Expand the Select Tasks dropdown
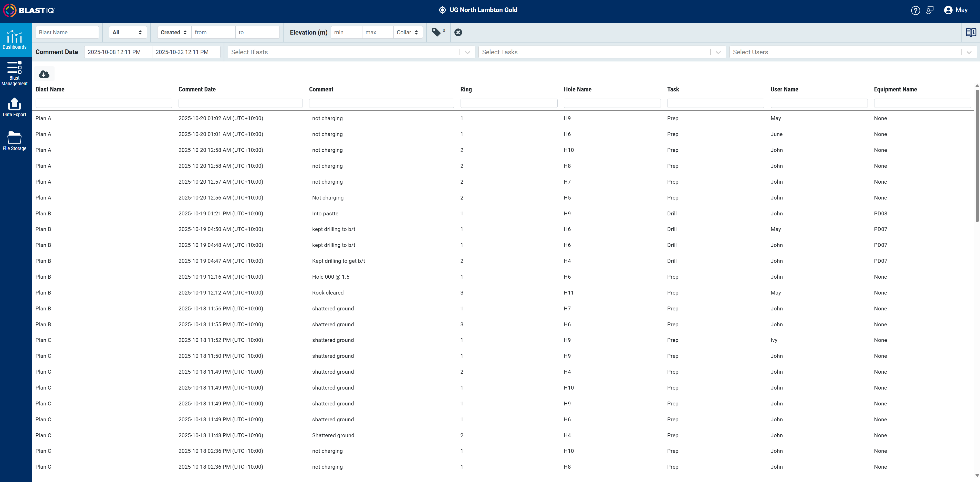 pos(718,53)
